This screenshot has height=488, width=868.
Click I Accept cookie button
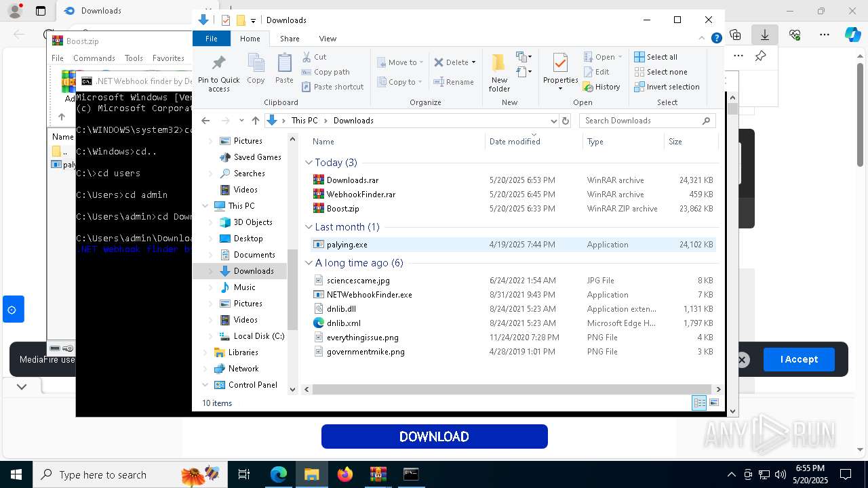click(x=799, y=359)
